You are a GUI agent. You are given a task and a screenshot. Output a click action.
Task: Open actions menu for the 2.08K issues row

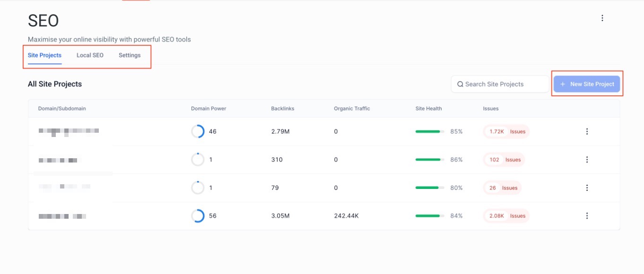point(587,216)
